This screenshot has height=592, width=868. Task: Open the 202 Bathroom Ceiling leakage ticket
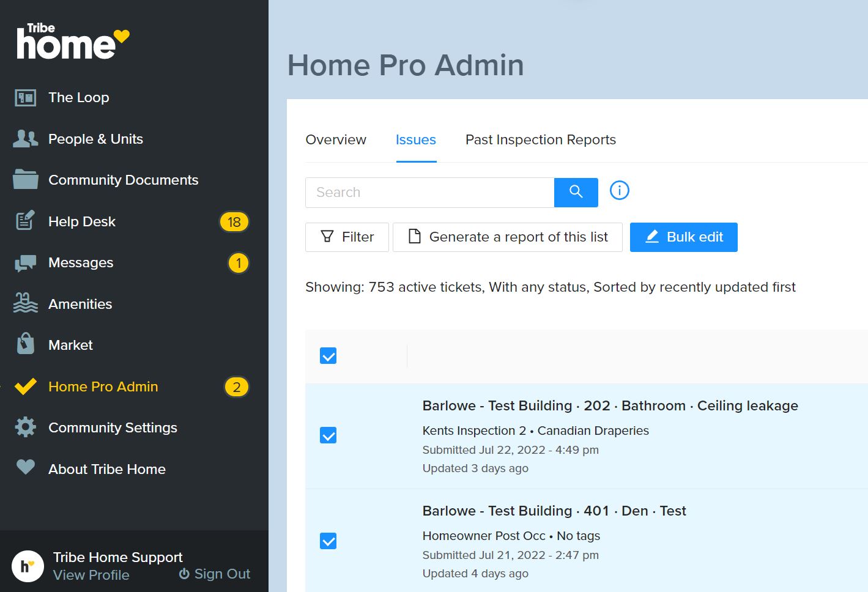(610, 405)
